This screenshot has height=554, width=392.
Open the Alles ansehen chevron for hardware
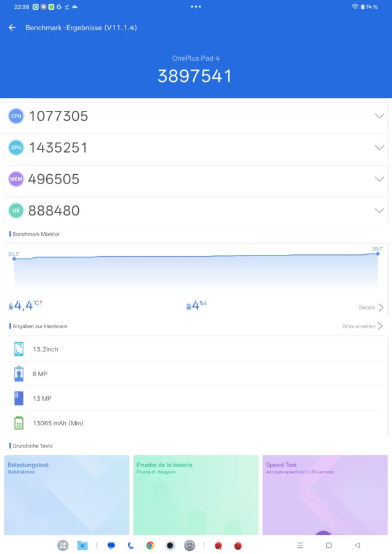380,326
